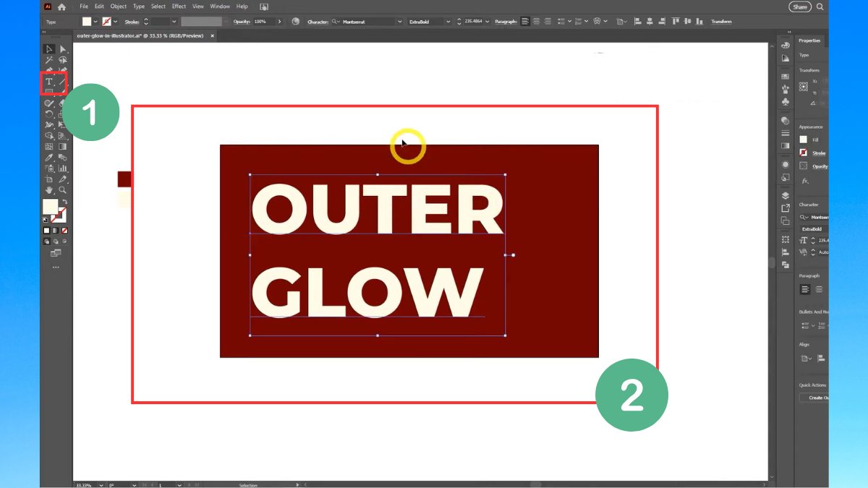The width and height of the screenshot is (868, 488).
Task: Open the Montserrat font family dropdown
Action: click(x=399, y=22)
